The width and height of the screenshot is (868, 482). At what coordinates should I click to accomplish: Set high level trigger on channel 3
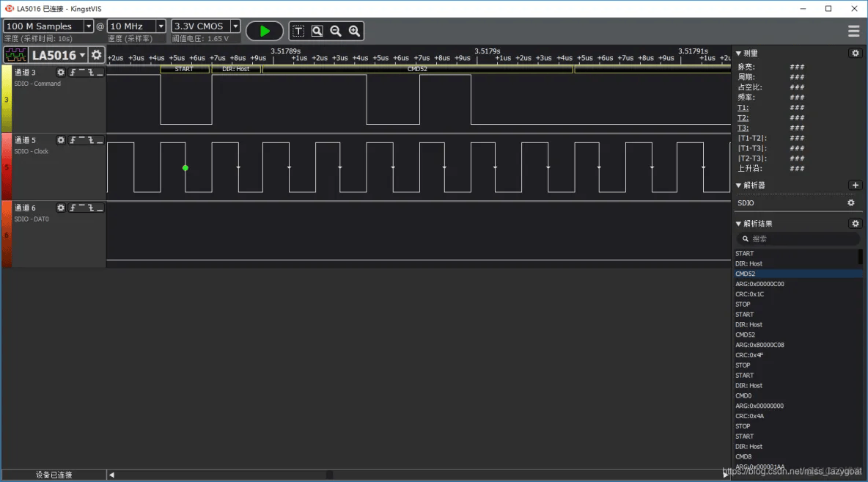(x=82, y=73)
